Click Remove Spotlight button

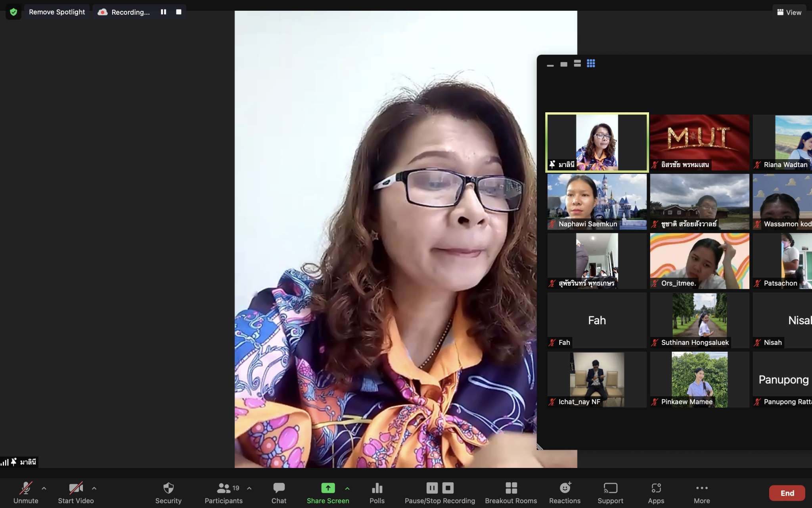point(57,12)
